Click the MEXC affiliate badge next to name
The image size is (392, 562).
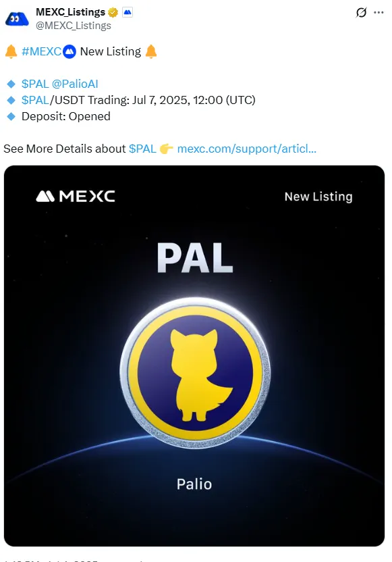(x=128, y=13)
